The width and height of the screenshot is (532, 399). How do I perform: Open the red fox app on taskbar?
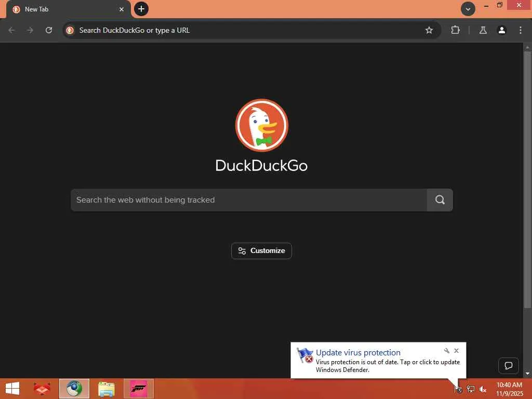click(x=42, y=389)
